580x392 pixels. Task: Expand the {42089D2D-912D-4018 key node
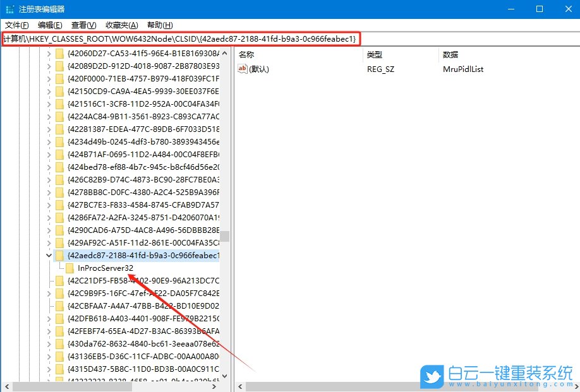(x=49, y=66)
